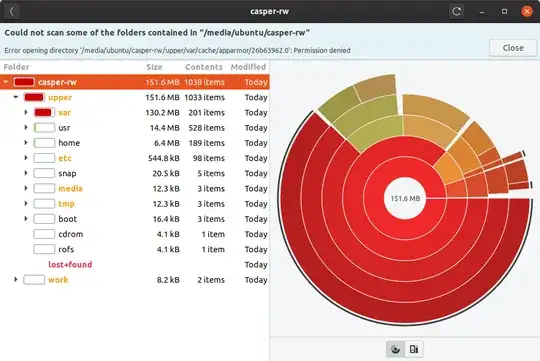Click the usage bar of the usr folder

(x=44, y=127)
